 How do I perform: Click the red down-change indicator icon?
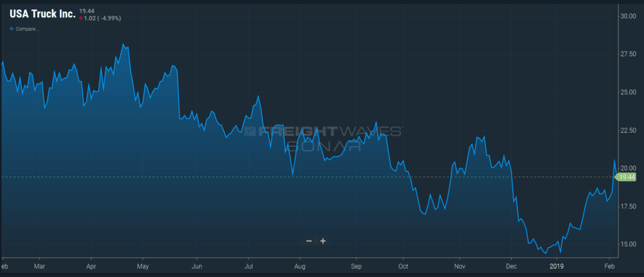click(81, 18)
